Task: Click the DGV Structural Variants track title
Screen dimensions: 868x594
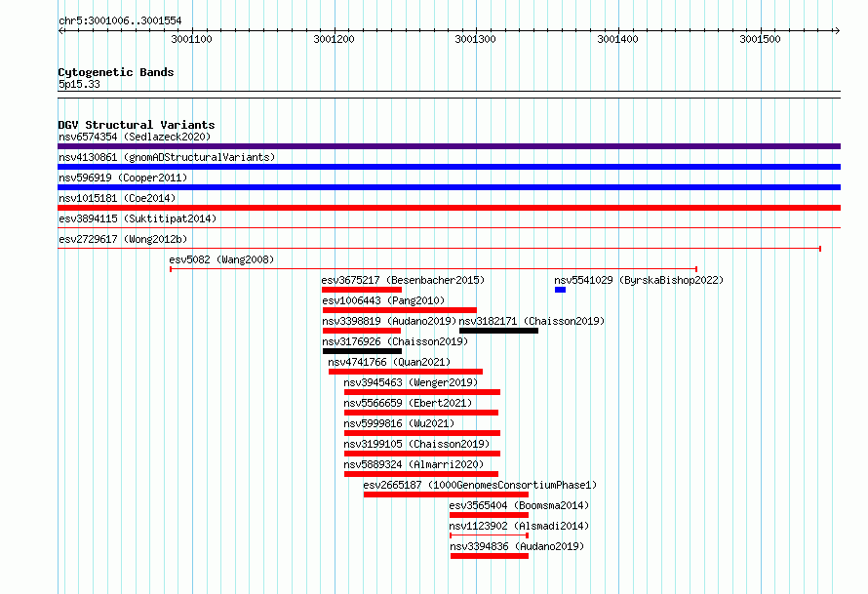Action: [x=137, y=125]
